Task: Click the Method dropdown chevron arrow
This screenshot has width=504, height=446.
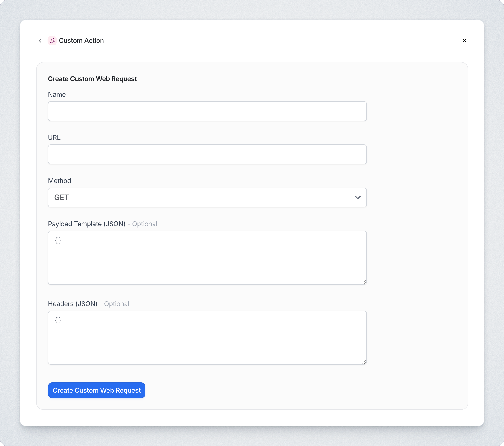Action: coord(358,197)
